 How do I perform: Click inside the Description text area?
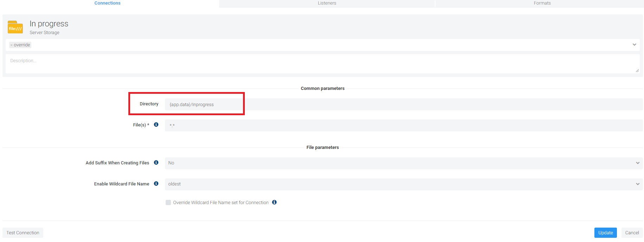tap(322, 64)
